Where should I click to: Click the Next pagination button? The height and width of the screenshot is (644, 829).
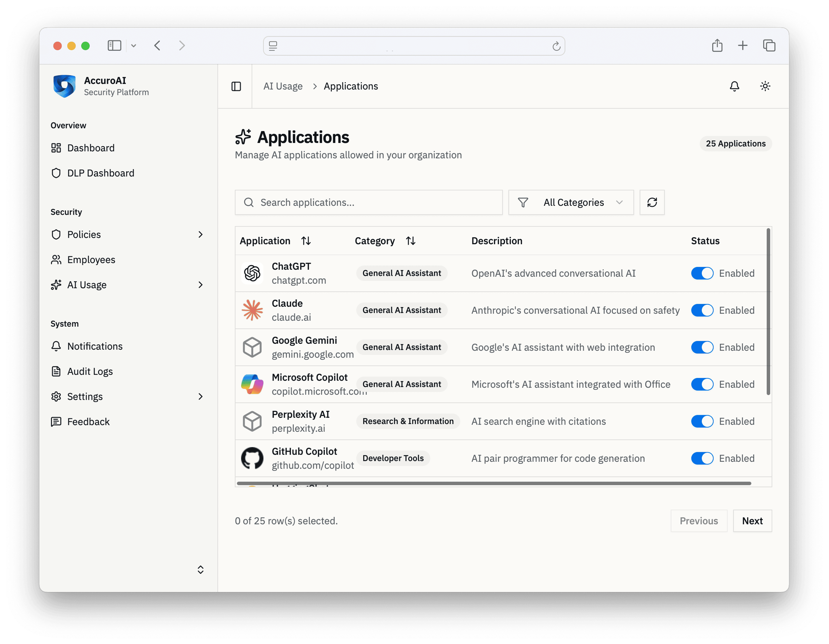click(x=752, y=521)
